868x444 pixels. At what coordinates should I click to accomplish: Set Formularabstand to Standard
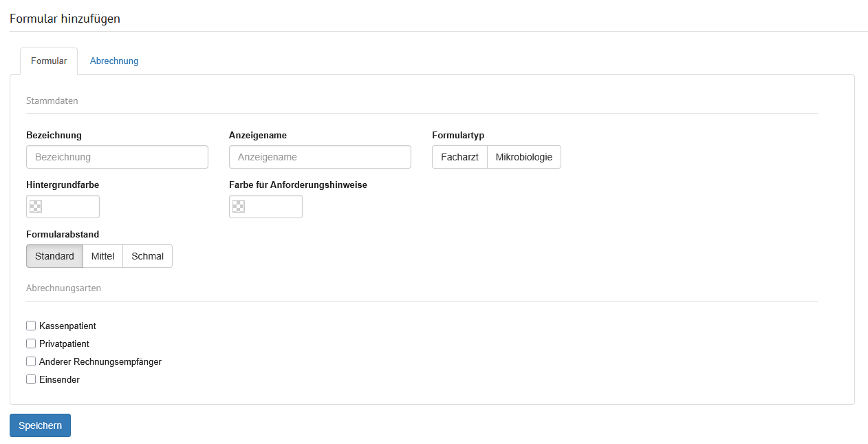pos(54,256)
